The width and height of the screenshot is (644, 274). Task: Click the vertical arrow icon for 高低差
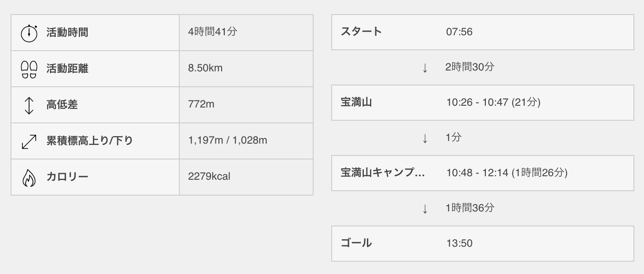point(29,105)
